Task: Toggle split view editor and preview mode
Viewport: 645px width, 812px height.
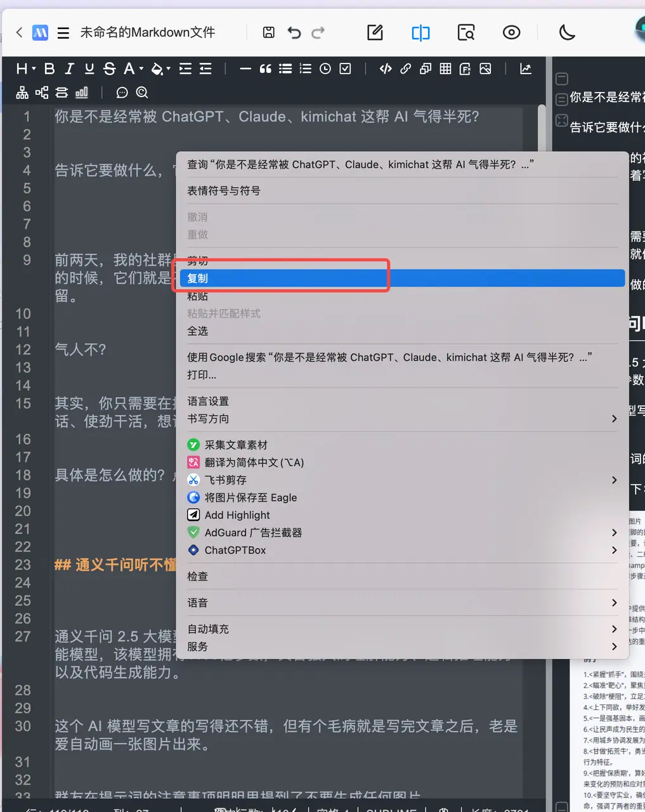Action: pos(420,32)
